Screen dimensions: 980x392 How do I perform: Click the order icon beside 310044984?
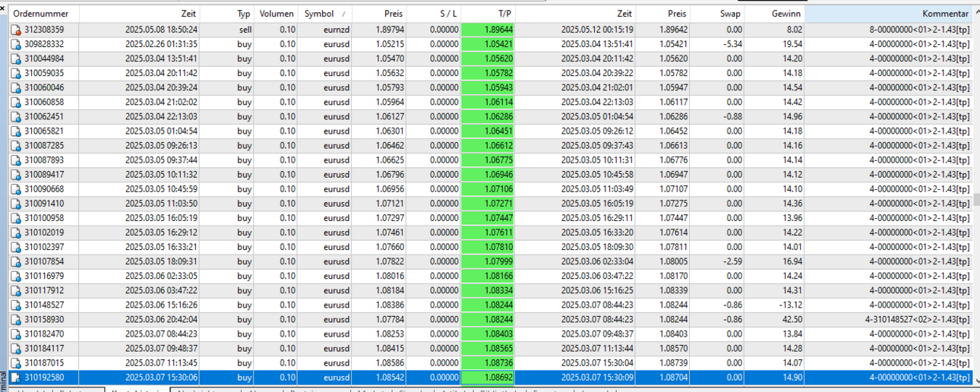(x=16, y=58)
